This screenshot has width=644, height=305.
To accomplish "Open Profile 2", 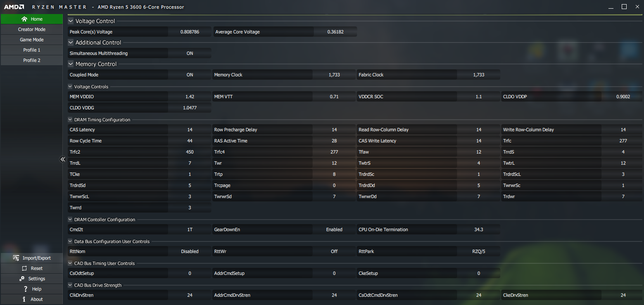I will [x=31, y=60].
